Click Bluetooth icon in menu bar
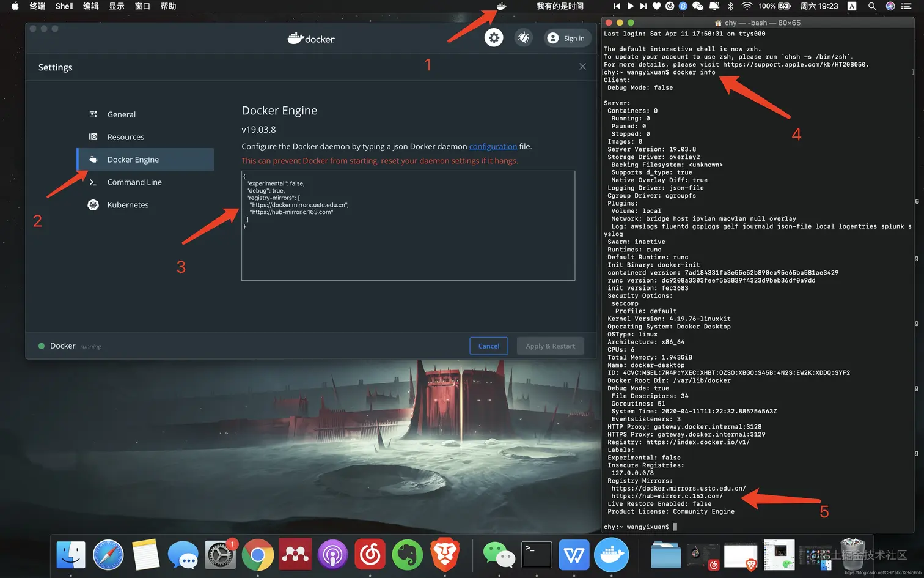Viewport: 924px width, 578px height. pos(730,6)
